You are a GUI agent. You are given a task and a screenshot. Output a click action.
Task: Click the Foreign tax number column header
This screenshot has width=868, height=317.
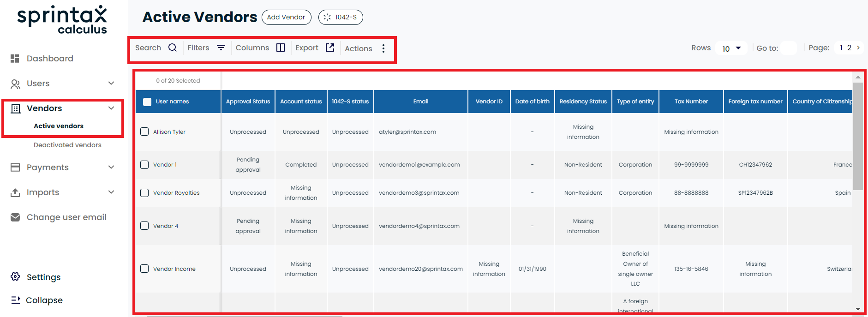pyautogui.click(x=755, y=102)
